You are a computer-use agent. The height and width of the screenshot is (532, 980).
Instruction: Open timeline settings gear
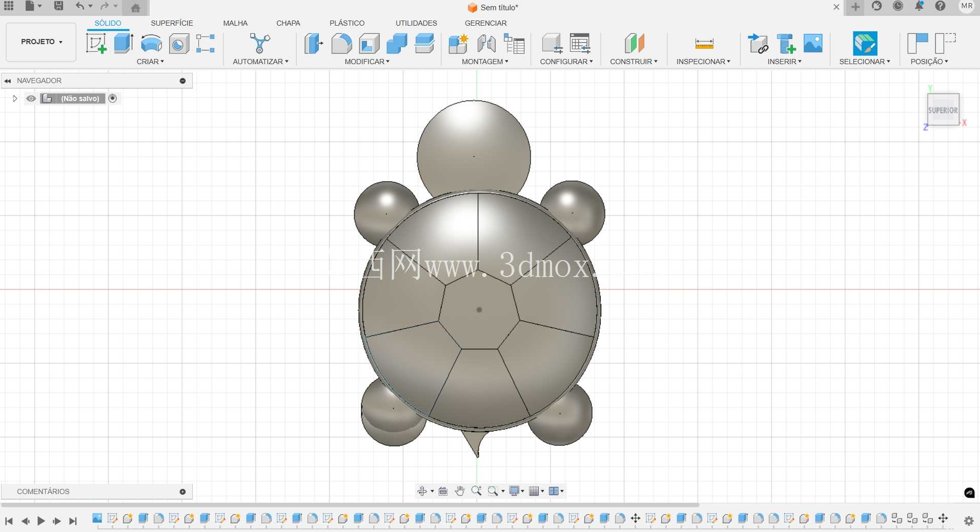click(969, 521)
